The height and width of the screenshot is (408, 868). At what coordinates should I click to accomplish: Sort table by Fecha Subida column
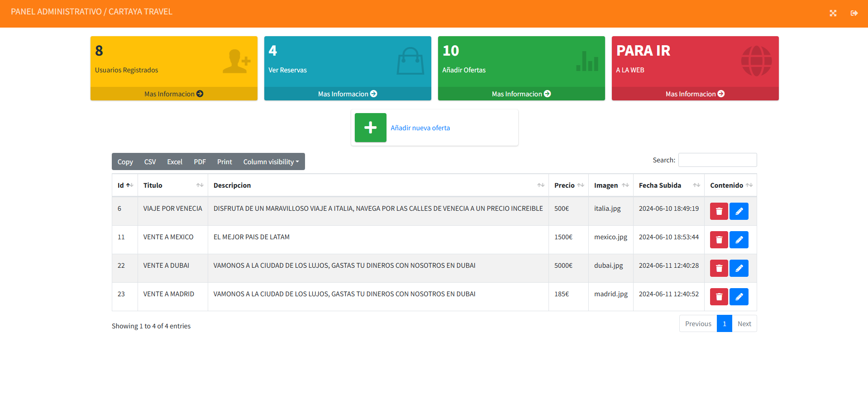point(669,185)
